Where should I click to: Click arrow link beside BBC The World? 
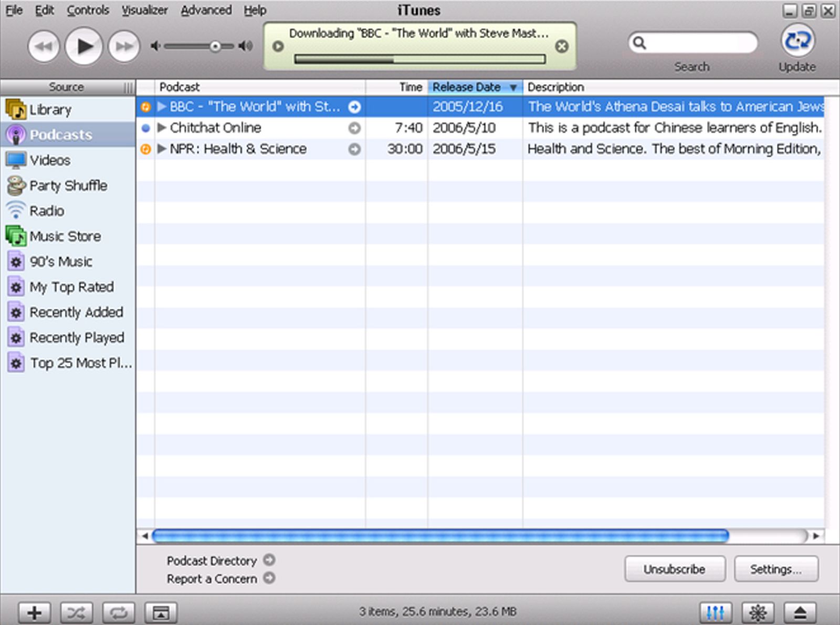pos(355,107)
